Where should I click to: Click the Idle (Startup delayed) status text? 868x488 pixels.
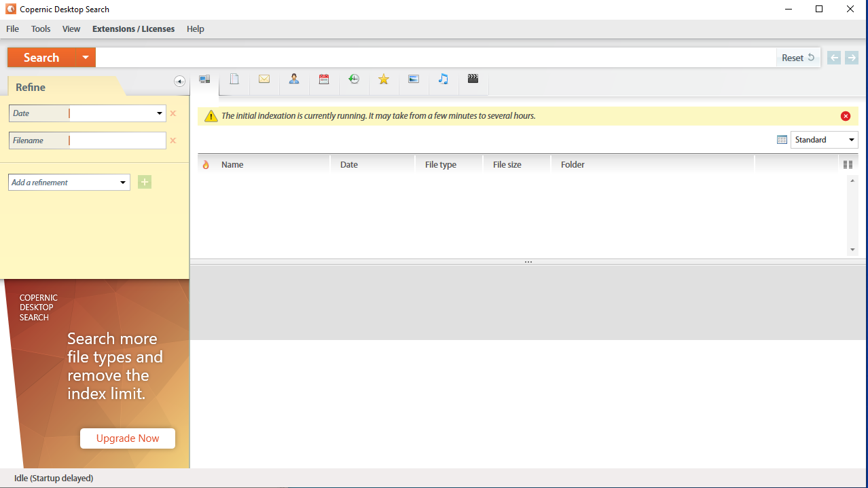click(54, 478)
